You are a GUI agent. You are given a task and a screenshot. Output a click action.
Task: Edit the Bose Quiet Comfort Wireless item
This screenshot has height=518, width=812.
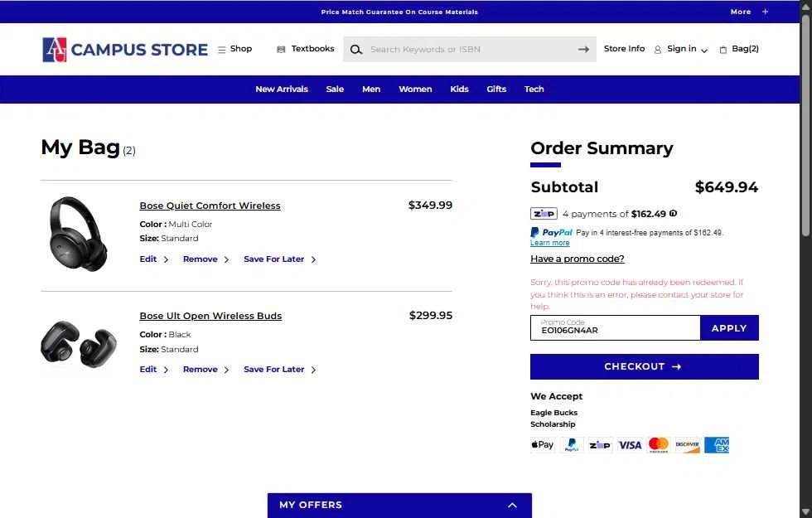tap(154, 259)
